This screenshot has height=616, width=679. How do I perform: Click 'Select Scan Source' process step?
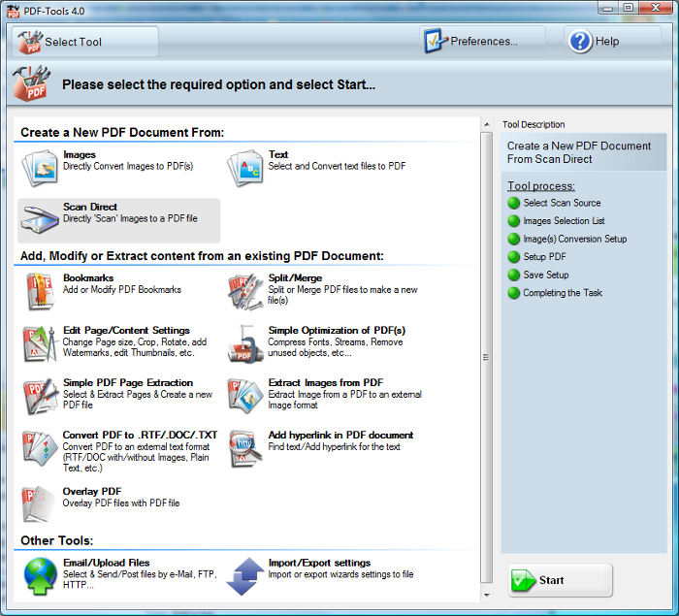click(x=562, y=203)
